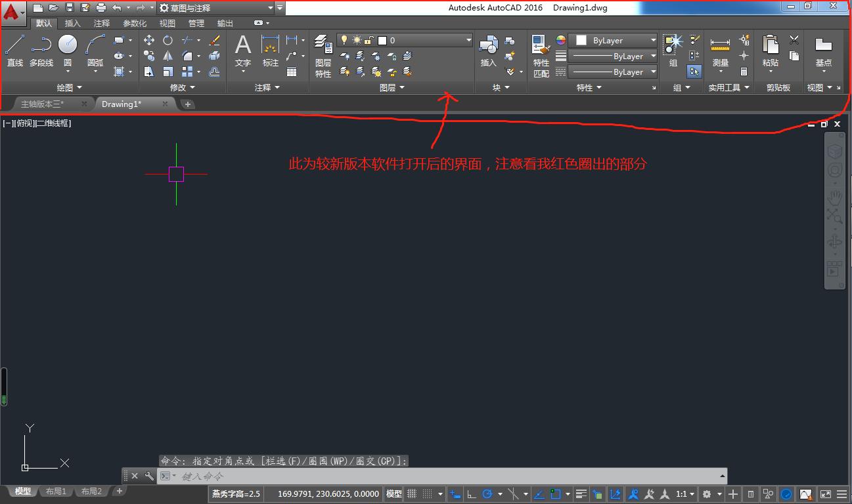852x504 pixels.
Task: Click the Plot/Print icon in quick access toolbar
Action: tap(101, 7)
